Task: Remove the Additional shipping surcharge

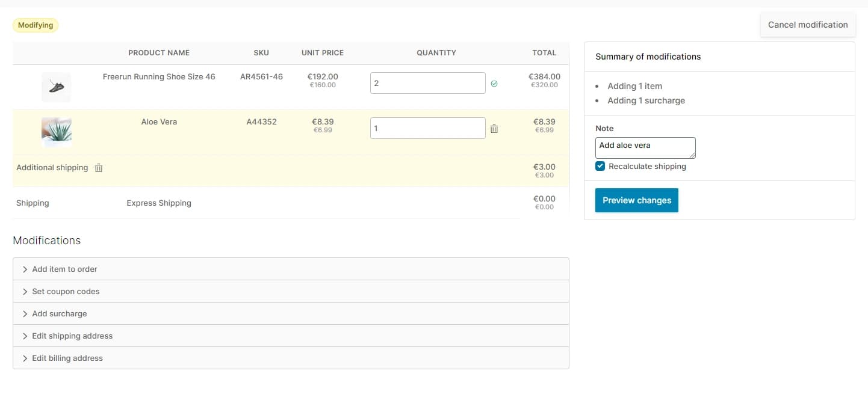Action: click(x=99, y=168)
